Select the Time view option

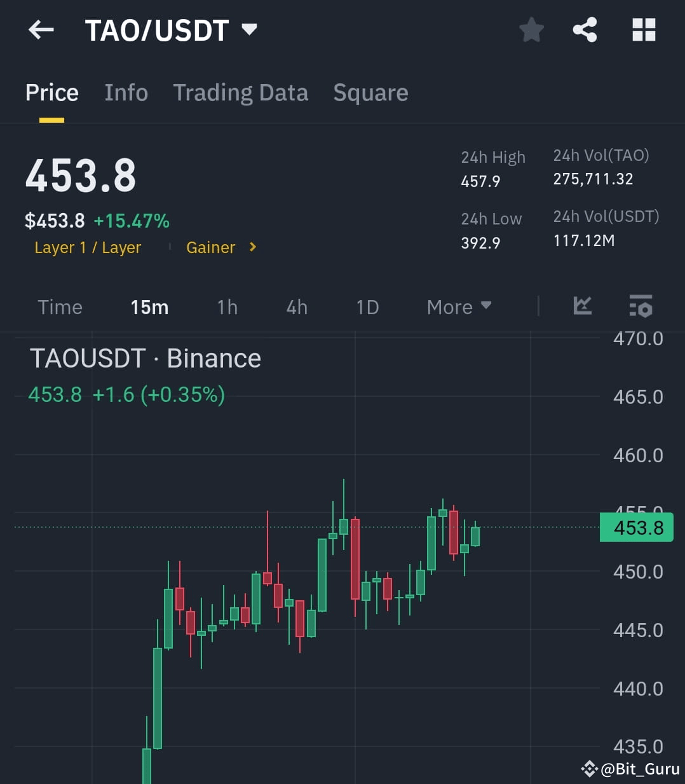point(60,307)
